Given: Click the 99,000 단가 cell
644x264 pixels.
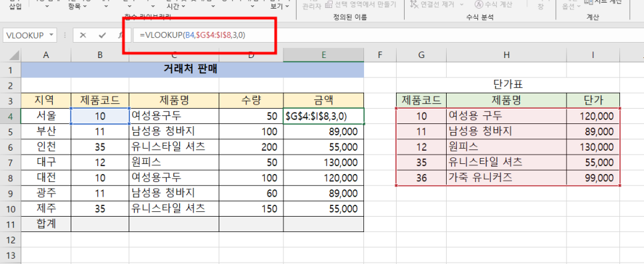Looking at the screenshot, I should click(593, 178).
